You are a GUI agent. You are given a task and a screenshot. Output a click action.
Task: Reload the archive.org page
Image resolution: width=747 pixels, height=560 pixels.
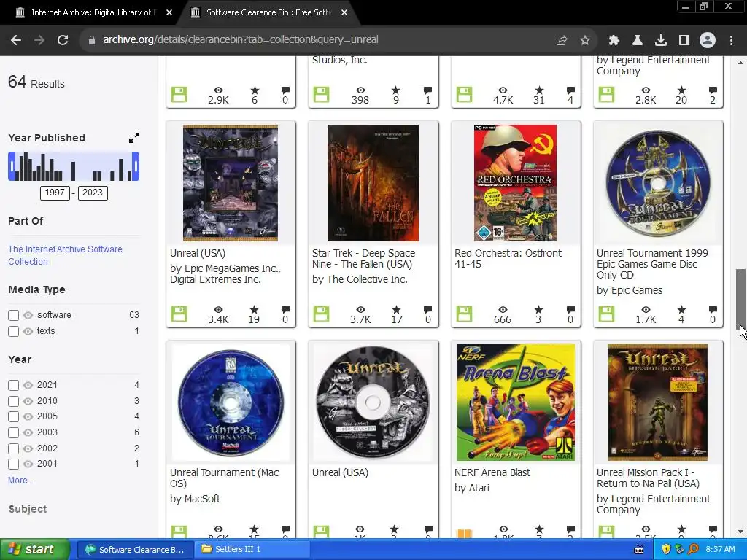pos(63,40)
